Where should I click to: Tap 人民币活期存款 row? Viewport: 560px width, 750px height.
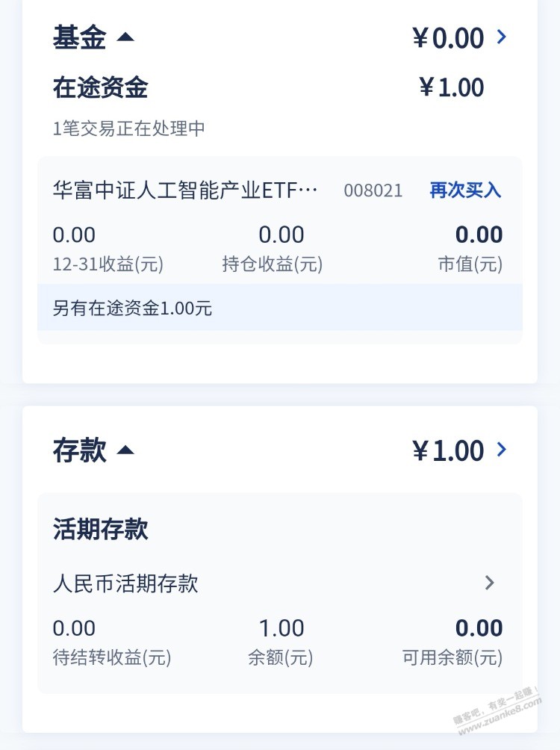click(125, 583)
